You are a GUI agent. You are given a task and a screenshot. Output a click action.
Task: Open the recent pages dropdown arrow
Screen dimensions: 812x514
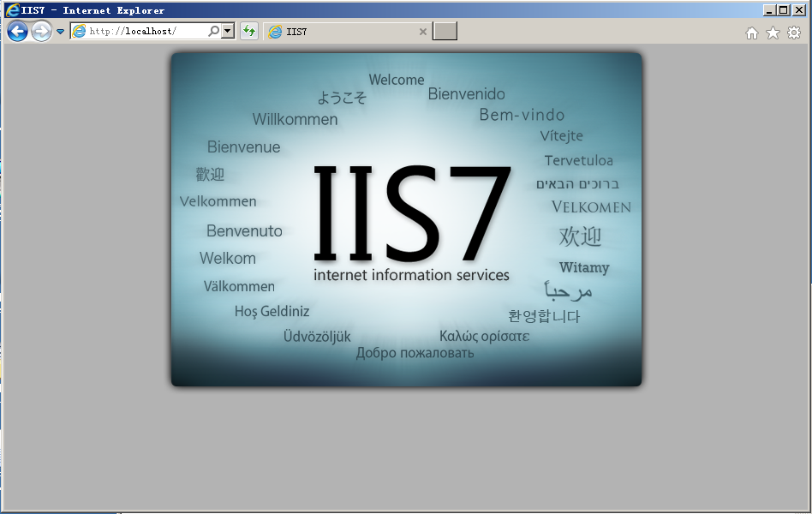(x=60, y=32)
